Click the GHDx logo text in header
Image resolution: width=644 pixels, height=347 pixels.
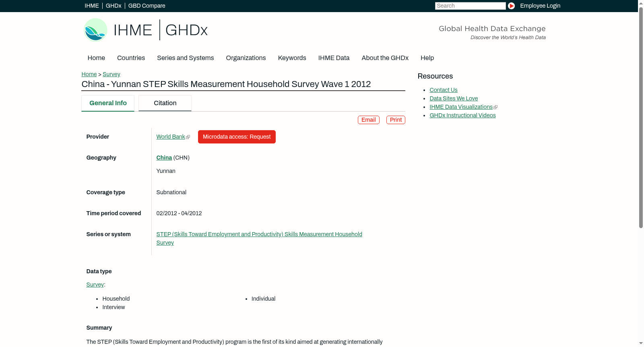pyautogui.click(x=186, y=30)
